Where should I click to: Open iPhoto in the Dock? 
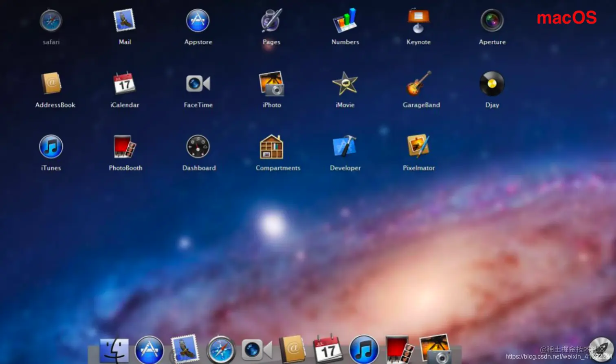point(435,349)
